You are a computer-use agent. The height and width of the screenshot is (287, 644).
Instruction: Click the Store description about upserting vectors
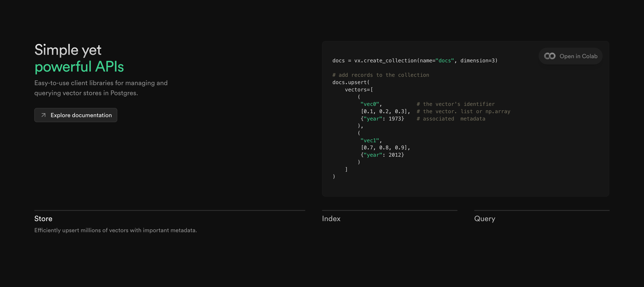115,230
